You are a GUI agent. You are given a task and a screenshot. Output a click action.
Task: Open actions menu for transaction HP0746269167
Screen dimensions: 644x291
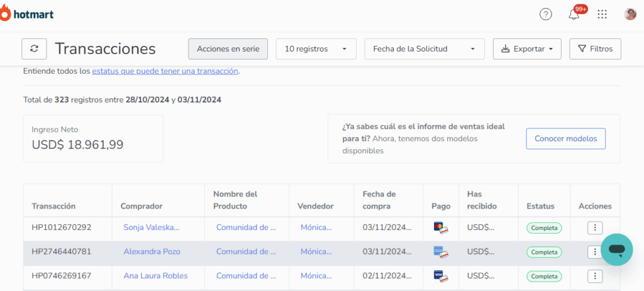[x=595, y=276]
